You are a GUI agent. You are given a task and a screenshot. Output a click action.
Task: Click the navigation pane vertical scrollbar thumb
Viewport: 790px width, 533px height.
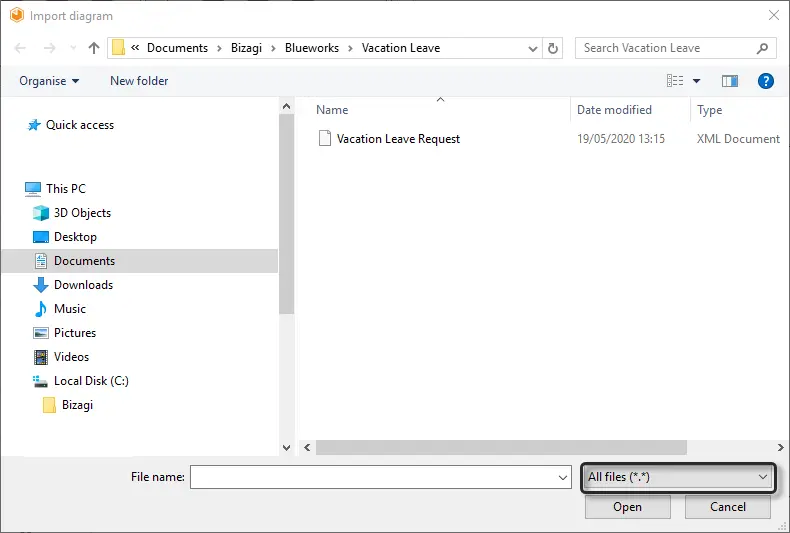(x=287, y=214)
